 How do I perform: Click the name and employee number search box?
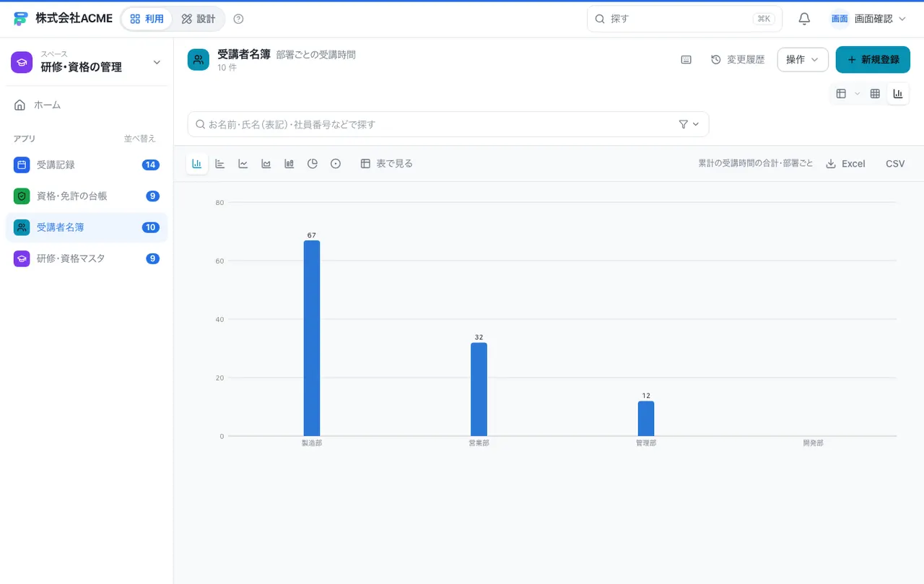448,124
